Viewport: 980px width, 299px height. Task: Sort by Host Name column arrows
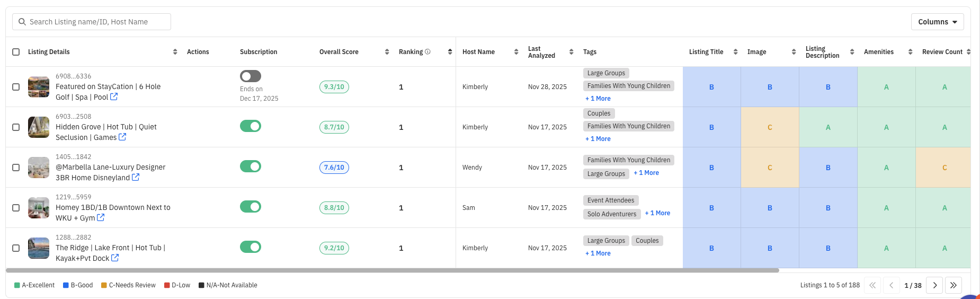pyautogui.click(x=516, y=52)
